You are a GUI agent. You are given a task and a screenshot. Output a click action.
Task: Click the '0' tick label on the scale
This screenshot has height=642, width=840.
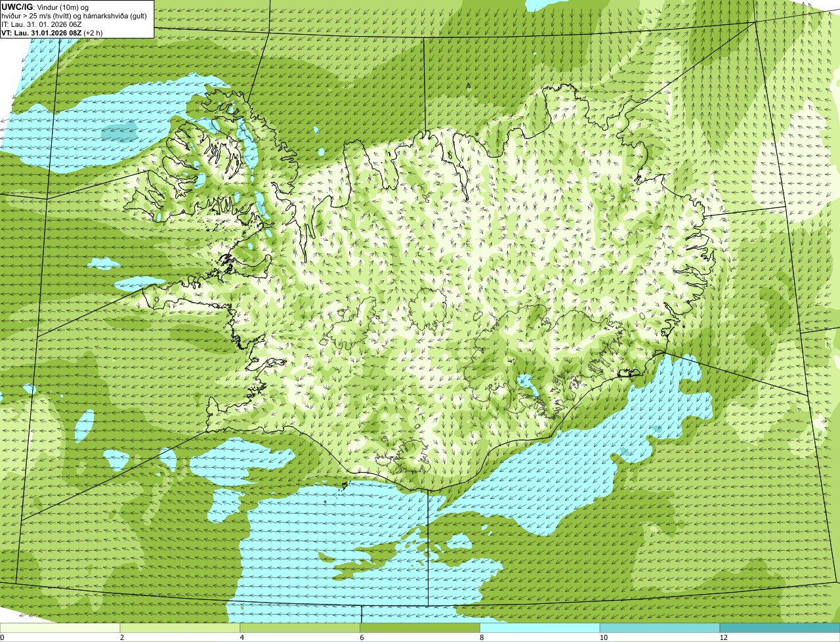[x=2, y=637]
